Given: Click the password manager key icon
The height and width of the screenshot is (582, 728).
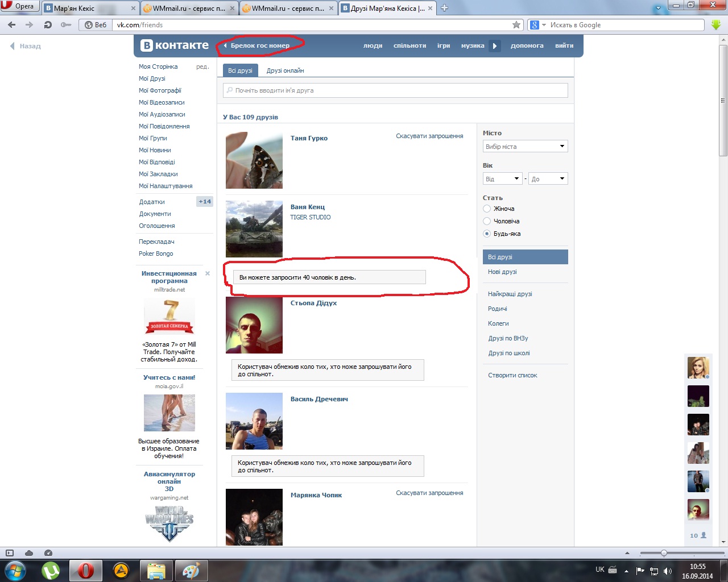Looking at the screenshot, I should point(66,25).
